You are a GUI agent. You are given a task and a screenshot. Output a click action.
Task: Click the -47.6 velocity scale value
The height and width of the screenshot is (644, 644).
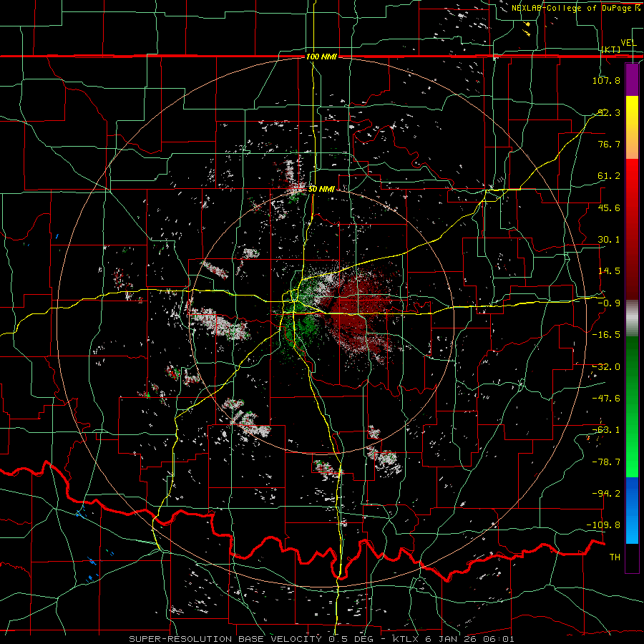click(606, 399)
